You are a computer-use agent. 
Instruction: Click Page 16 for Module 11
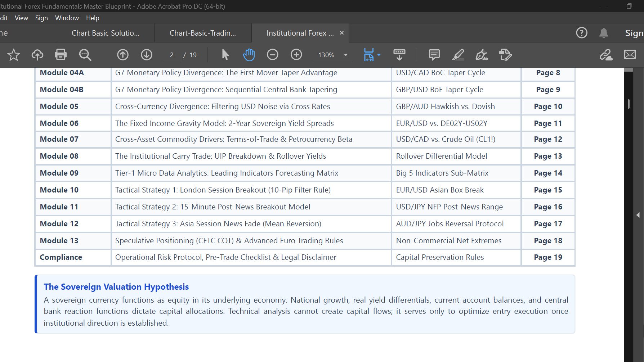click(548, 207)
